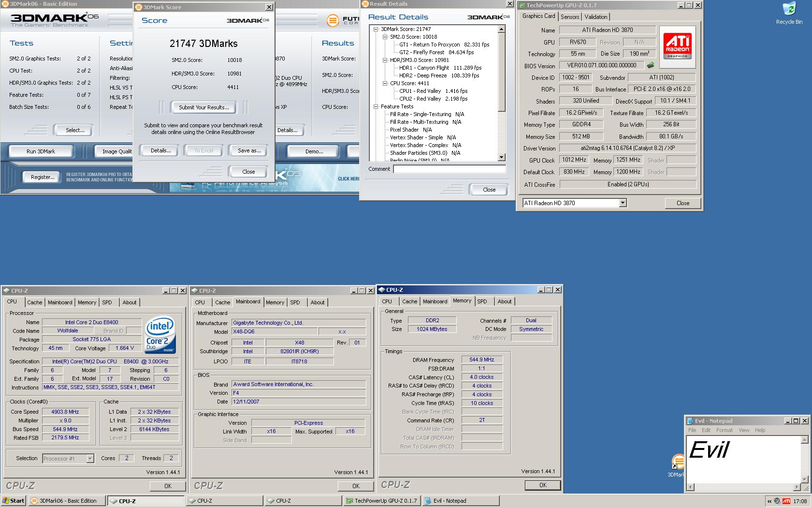Collapse the Feature Tests tree node
The image size is (812, 508).
376,106
